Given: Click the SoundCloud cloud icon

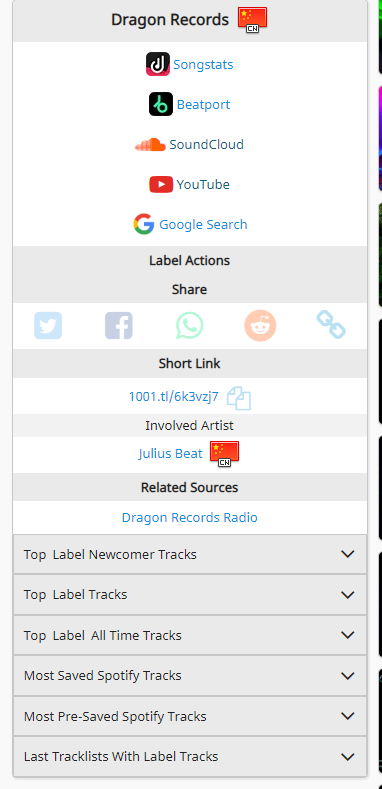Looking at the screenshot, I should click(150, 144).
